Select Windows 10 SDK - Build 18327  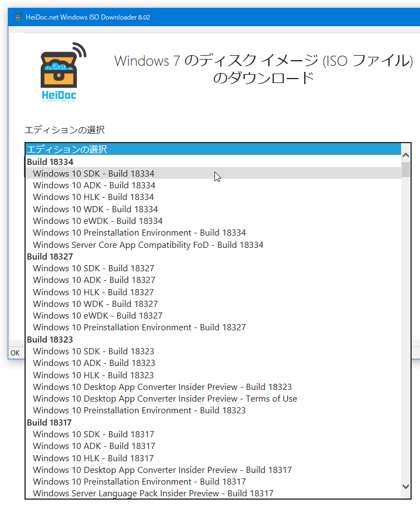(213, 268)
